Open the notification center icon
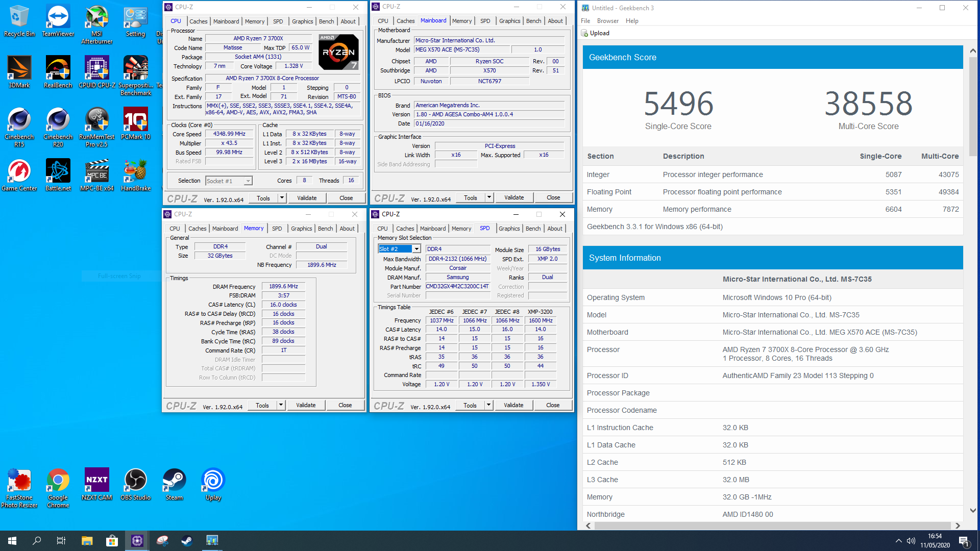This screenshot has height=551, width=980. (964, 541)
